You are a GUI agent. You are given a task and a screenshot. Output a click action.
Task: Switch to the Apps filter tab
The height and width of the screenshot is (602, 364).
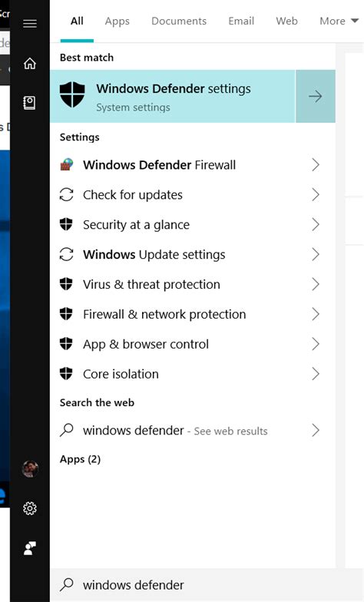point(117,21)
